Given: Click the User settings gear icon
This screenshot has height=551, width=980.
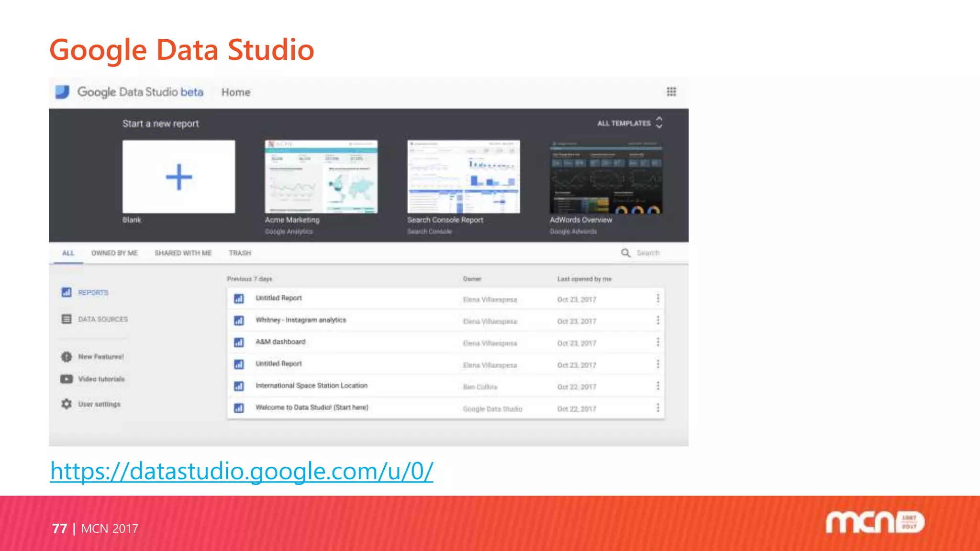Looking at the screenshot, I should point(67,404).
